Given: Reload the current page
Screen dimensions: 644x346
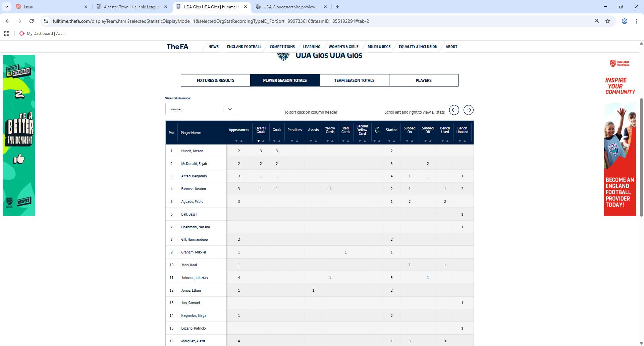Looking at the screenshot, I should point(32,21).
